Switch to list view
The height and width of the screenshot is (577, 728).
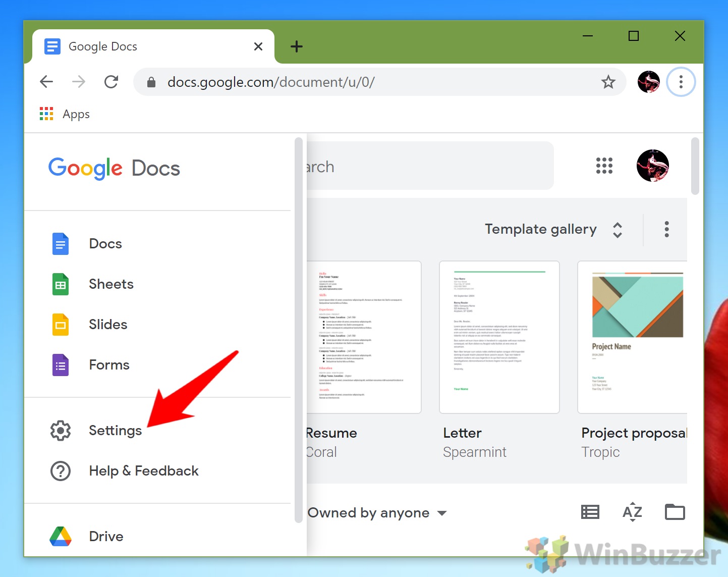pyautogui.click(x=590, y=512)
